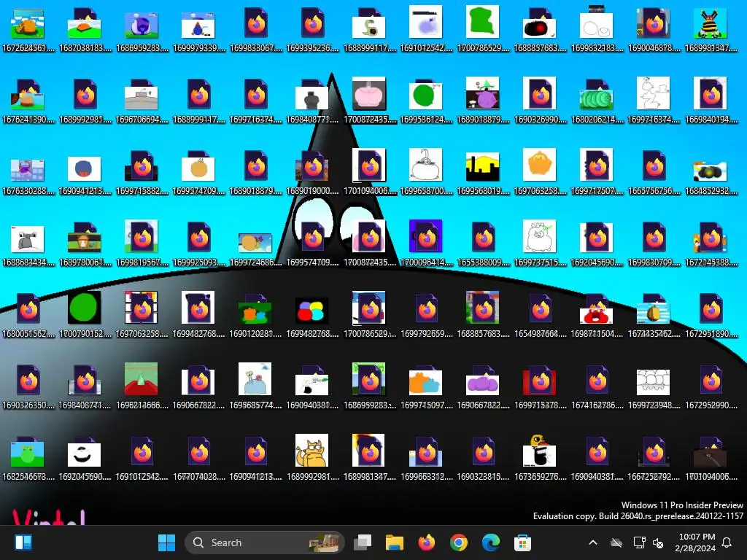Expand the hidden system tray icons chevron
This screenshot has width=747, height=560.
(x=592, y=542)
